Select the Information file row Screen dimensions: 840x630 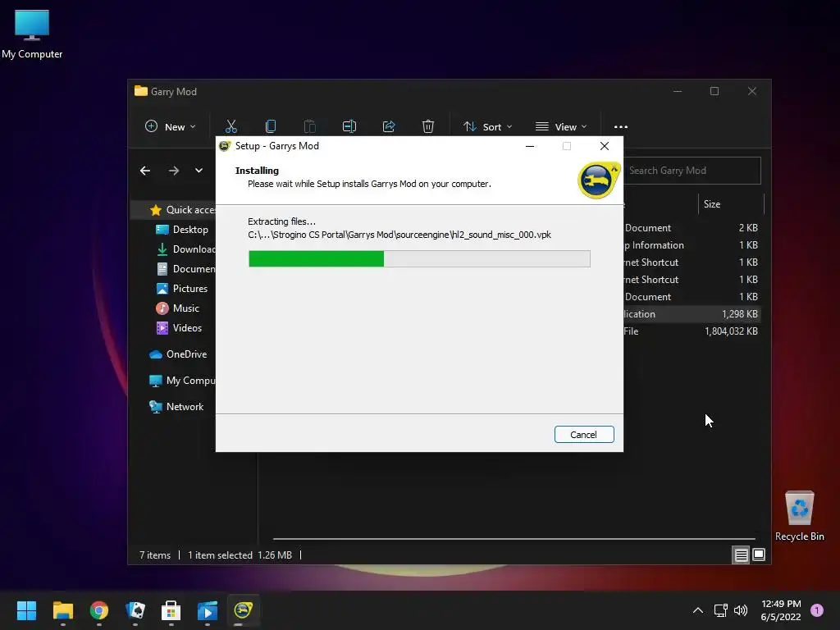(x=692, y=244)
